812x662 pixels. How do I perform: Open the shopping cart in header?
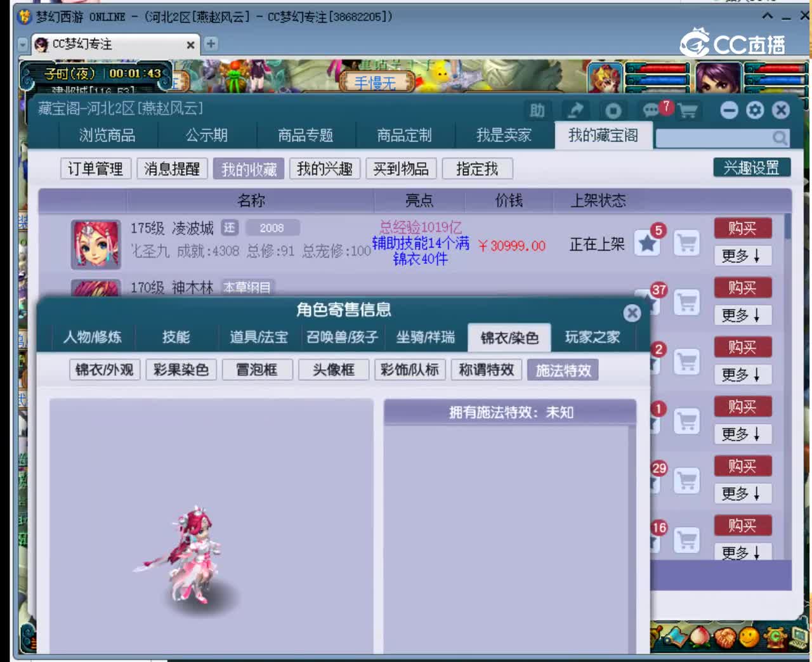pos(688,111)
